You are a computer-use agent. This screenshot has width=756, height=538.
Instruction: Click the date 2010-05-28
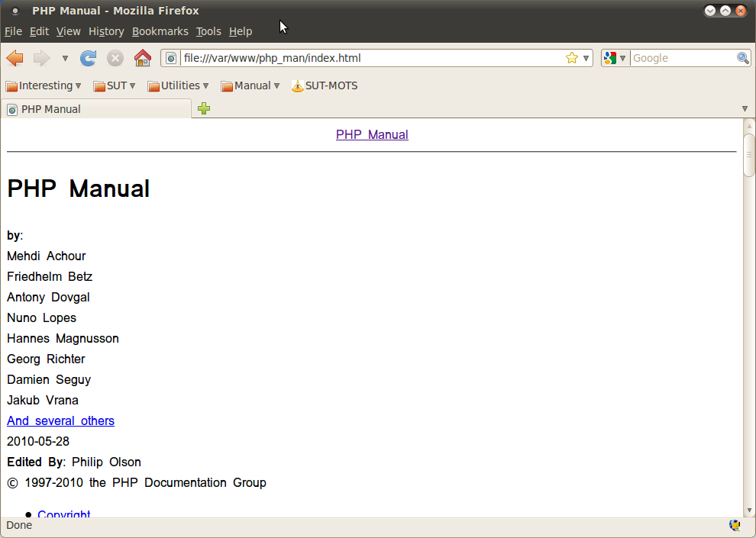pyautogui.click(x=38, y=442)
